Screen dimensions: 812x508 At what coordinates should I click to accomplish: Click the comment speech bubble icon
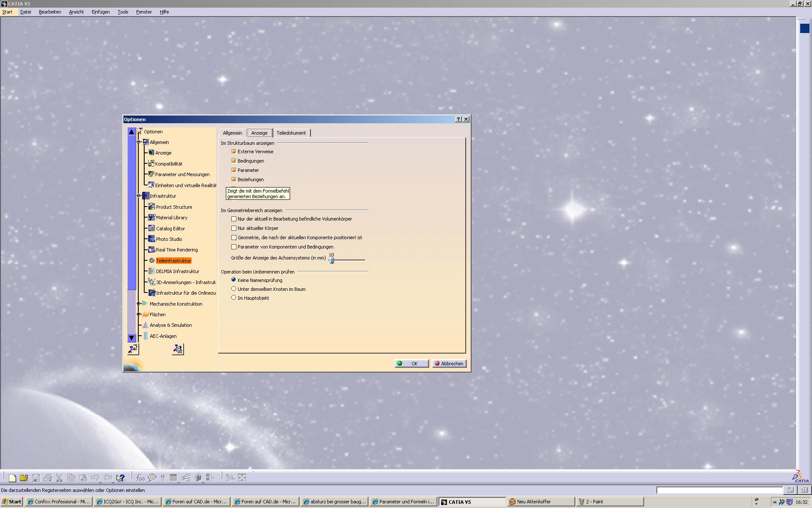point(152,478)
